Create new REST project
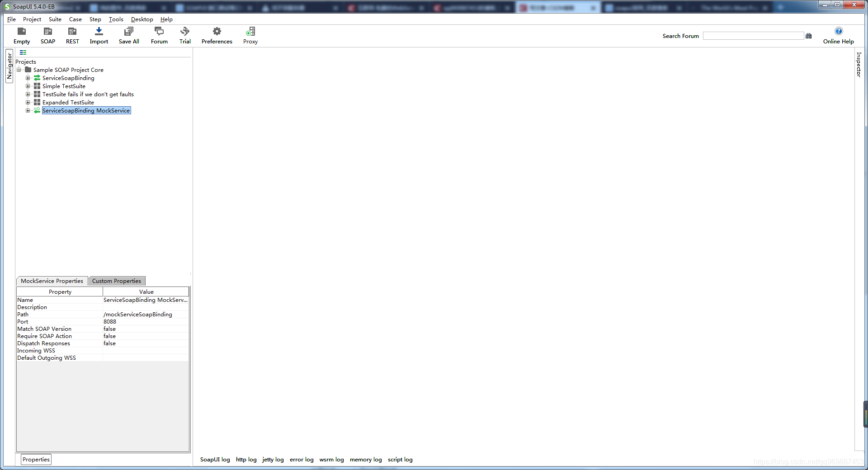Image resolution: width=868 pixels, height=470 pixels. [72, 36]
